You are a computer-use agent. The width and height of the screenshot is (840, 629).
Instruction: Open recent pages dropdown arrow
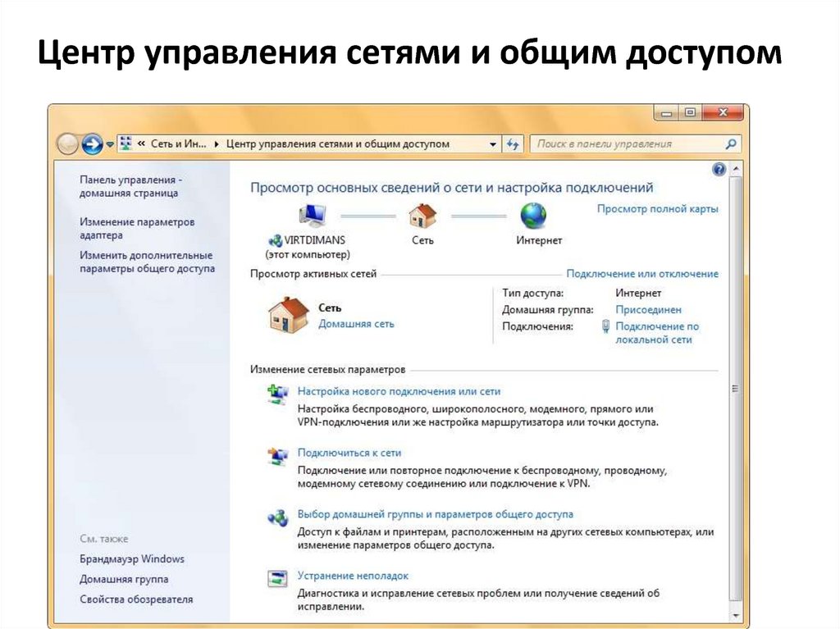point(110,145)
